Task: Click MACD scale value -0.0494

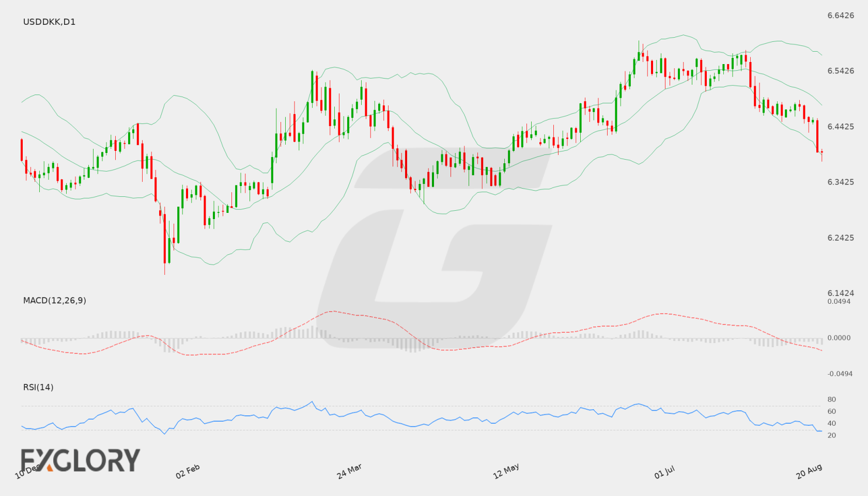Action: [x=840, y=374]
